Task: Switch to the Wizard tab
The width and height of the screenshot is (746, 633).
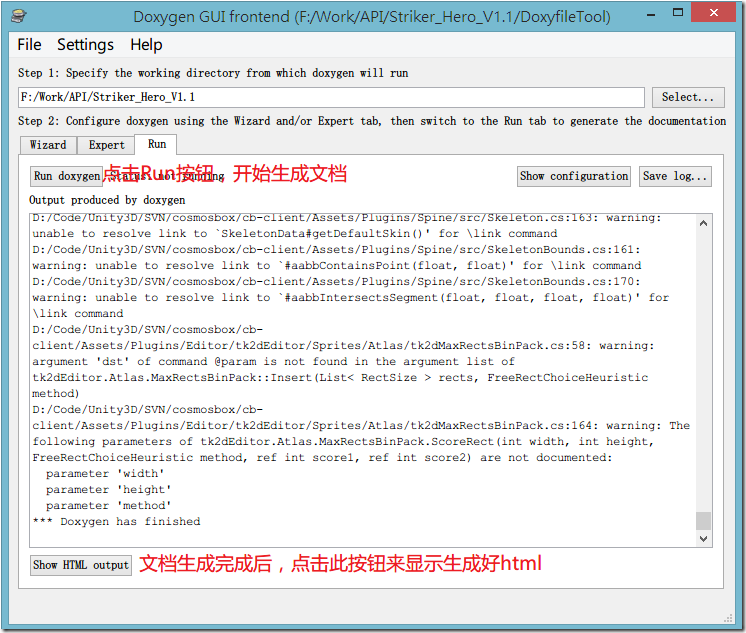Action: coord(48,145)
